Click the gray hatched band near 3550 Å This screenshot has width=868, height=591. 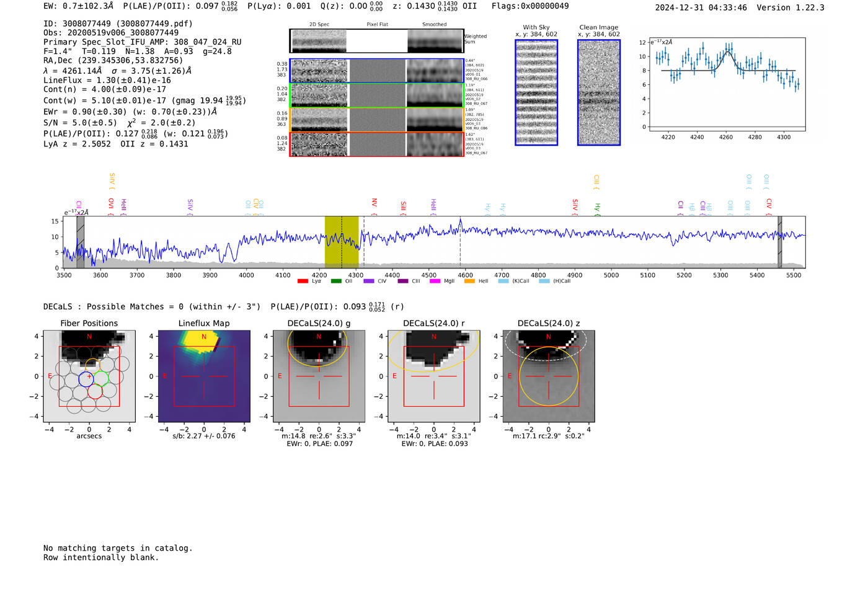pos(80,242)
